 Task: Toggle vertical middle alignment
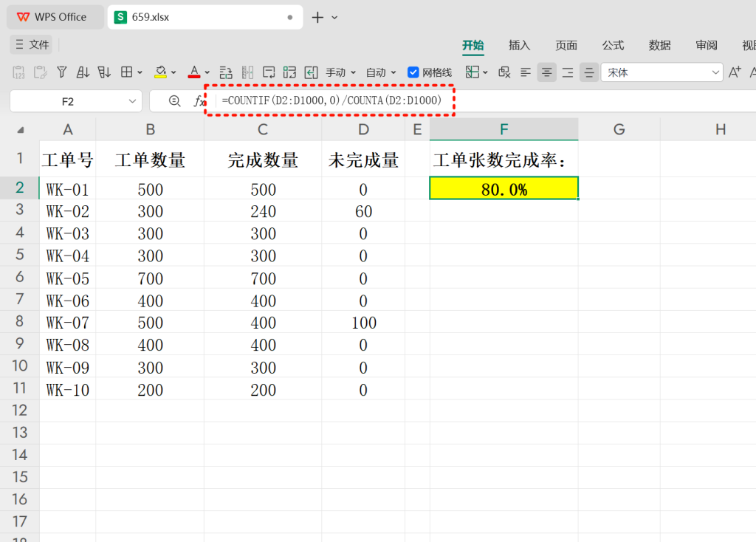589,72
